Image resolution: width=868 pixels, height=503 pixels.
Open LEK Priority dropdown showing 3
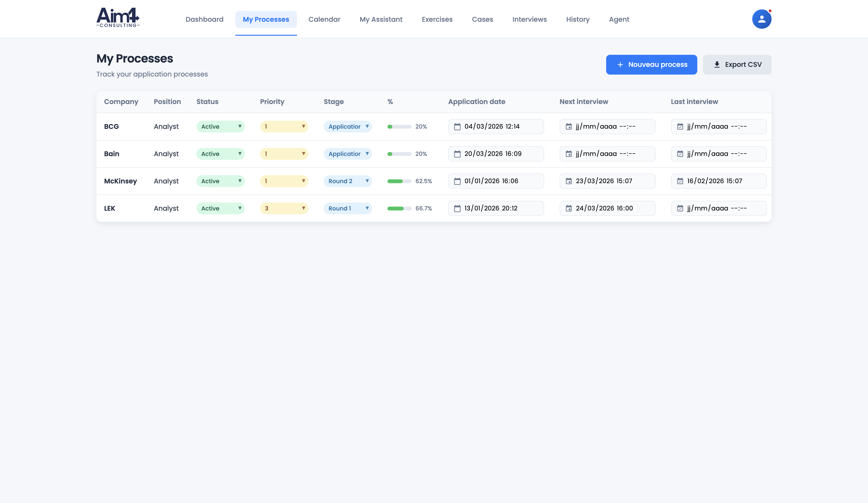click(x=284, y=208)
